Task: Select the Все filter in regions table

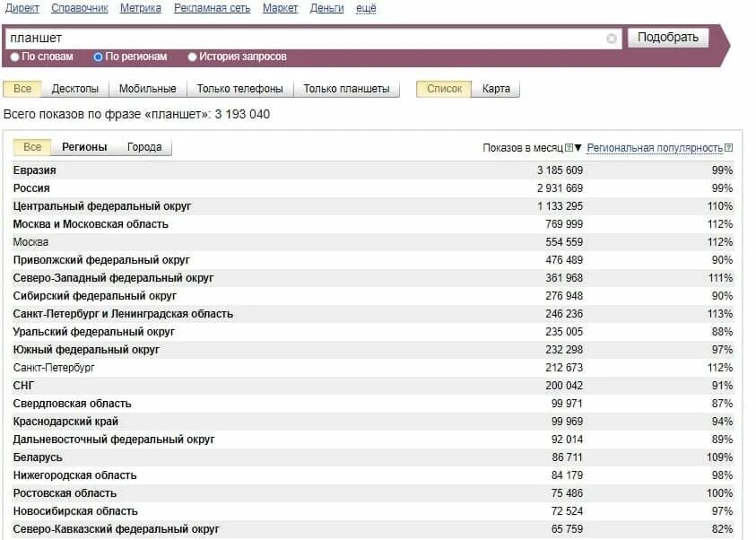Action: 32,147
